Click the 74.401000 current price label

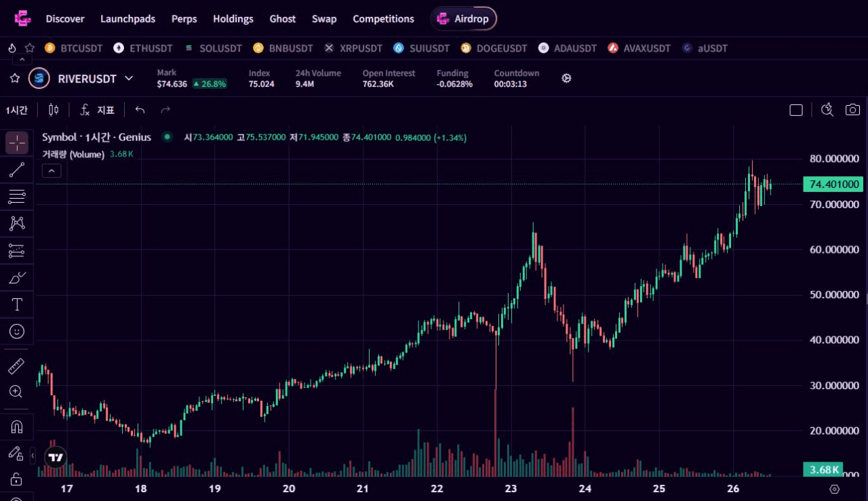[x=833, y=184]
